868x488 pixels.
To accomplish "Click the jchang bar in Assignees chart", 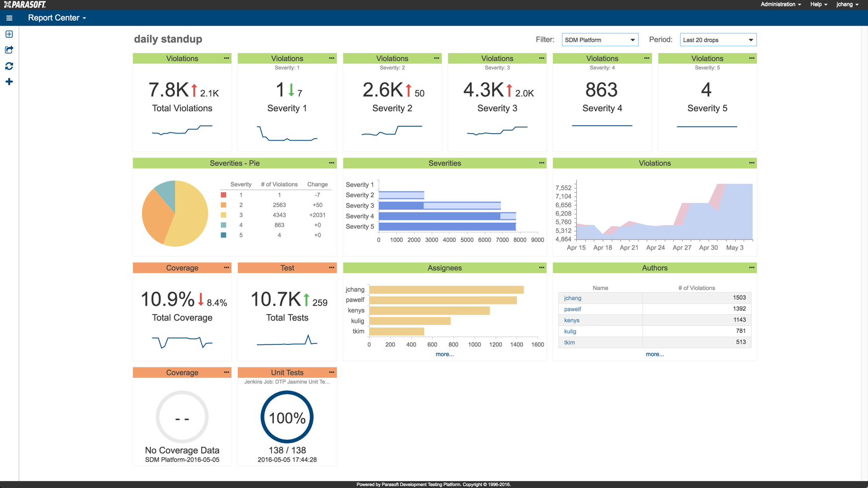I will tap(446, 290).
